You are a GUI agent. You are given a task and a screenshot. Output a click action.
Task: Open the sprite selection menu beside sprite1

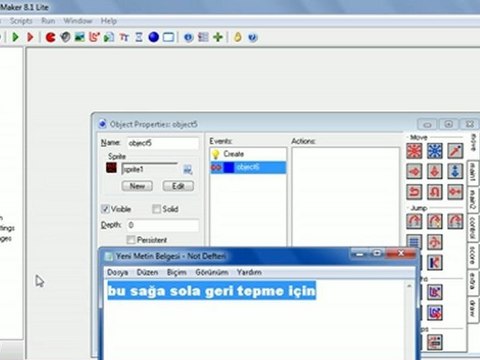click(188, 170)
